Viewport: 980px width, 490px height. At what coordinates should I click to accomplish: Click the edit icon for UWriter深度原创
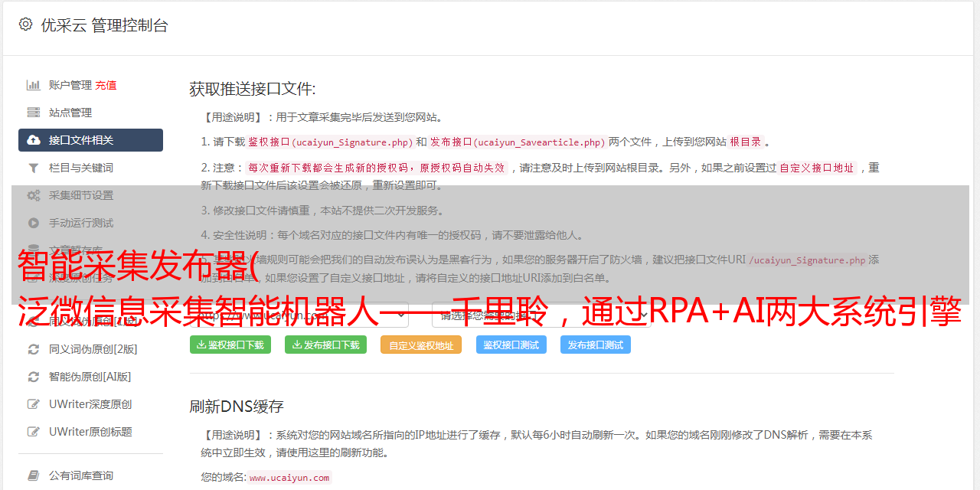click(x=34, y=404)
